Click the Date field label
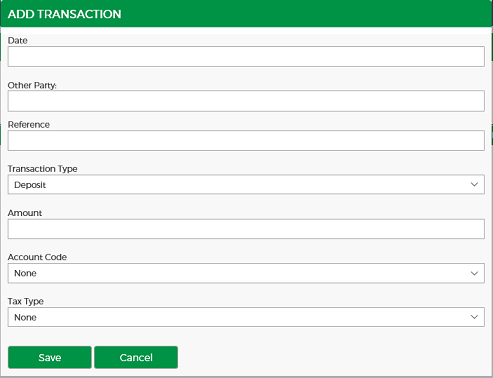The width and height of the screenshot is (493, 378). click(18, 40)
